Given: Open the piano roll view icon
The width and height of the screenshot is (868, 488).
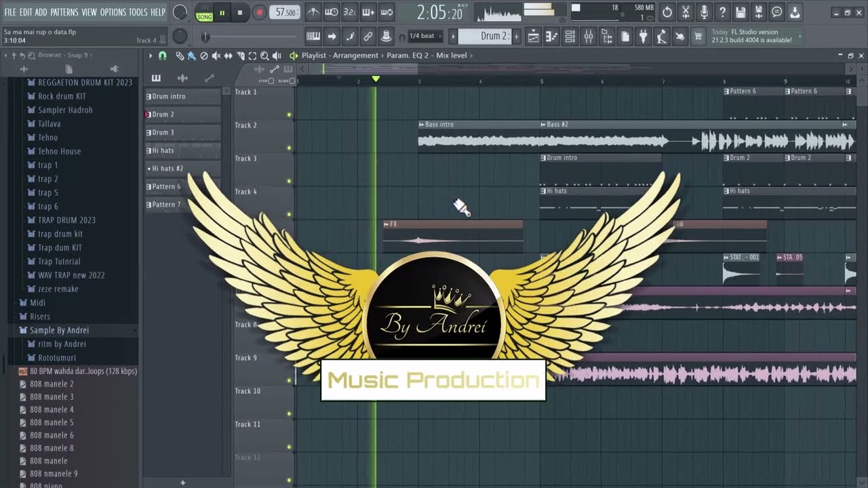Looking at the screenshot, I should 552,37.
